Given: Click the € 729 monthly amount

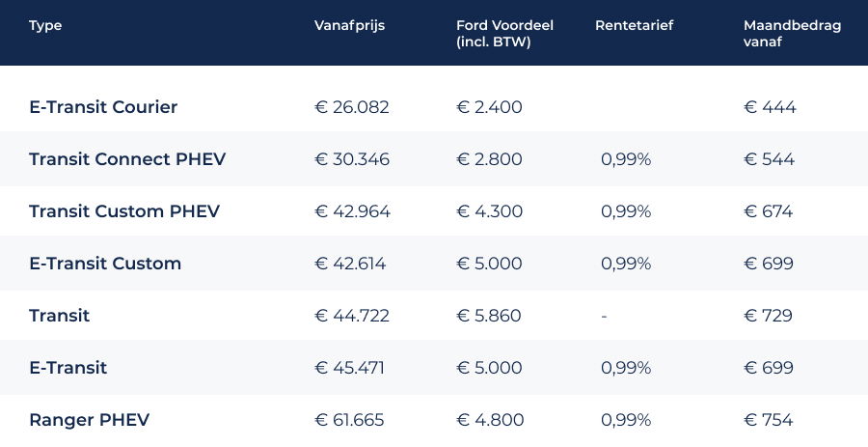Looking at the screenshot, I should (x=769, y=316).
